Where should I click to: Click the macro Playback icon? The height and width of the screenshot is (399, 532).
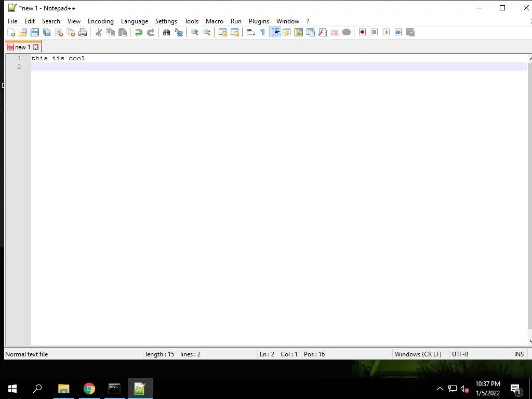pyautogui.click(x=386, y=32)
